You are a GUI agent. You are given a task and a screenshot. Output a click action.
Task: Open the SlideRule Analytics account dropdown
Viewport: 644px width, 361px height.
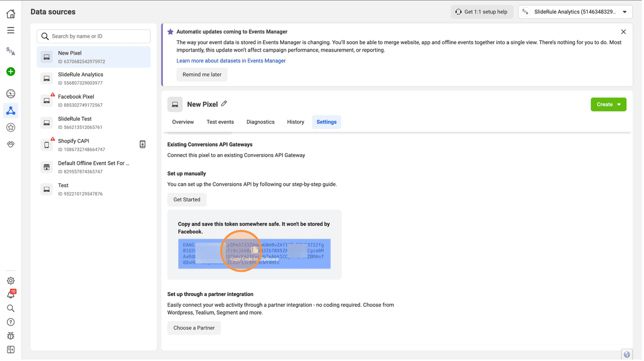(x=575, y=12)
